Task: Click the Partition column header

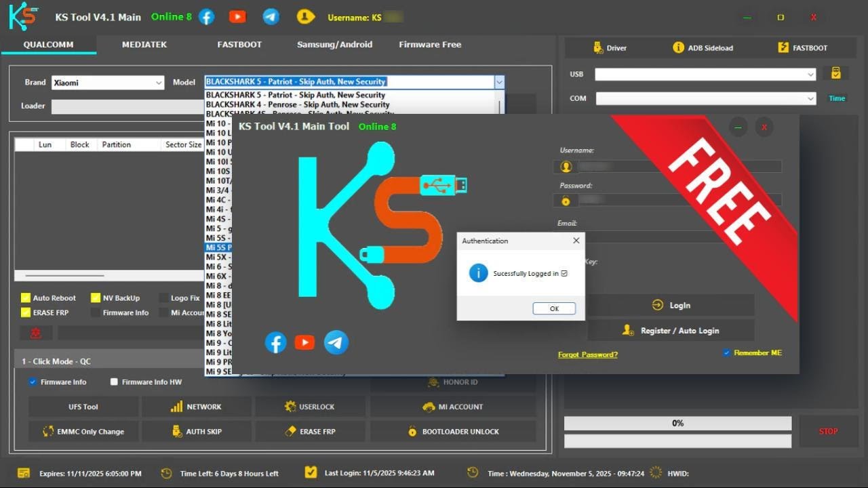Action: (x=117, y=144)
